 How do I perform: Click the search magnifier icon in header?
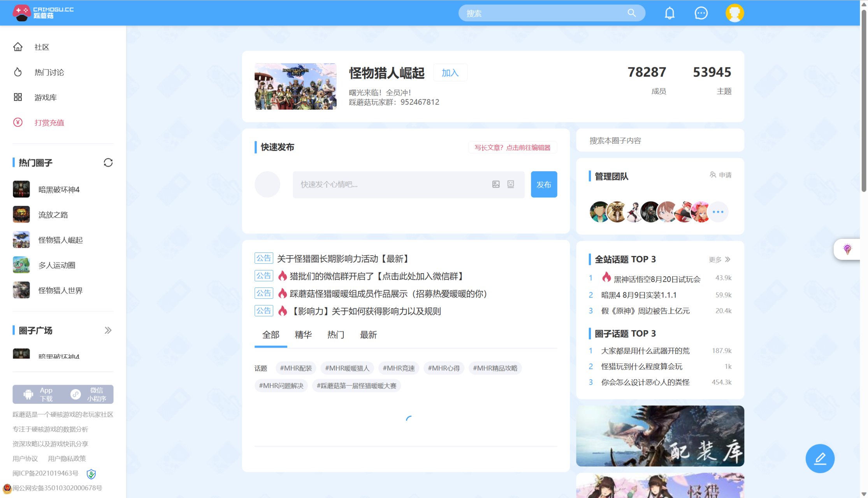pyautogui.click(x=631, y=13)
